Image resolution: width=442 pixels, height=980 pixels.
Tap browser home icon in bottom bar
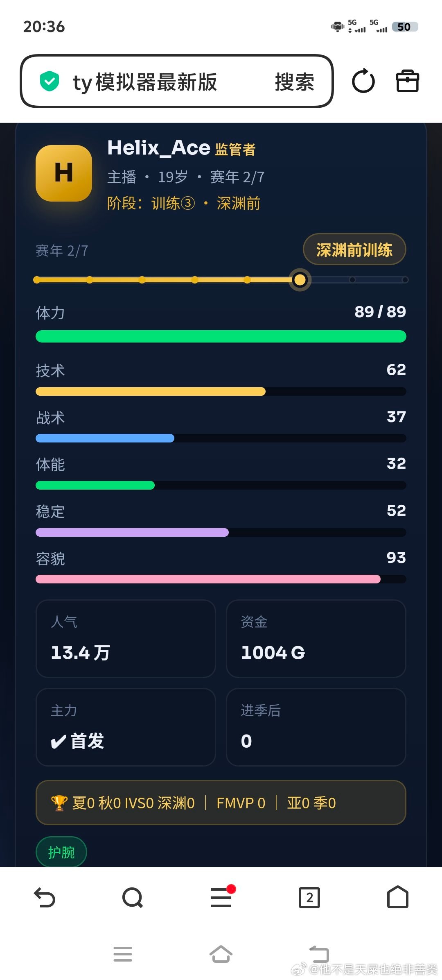398,897
